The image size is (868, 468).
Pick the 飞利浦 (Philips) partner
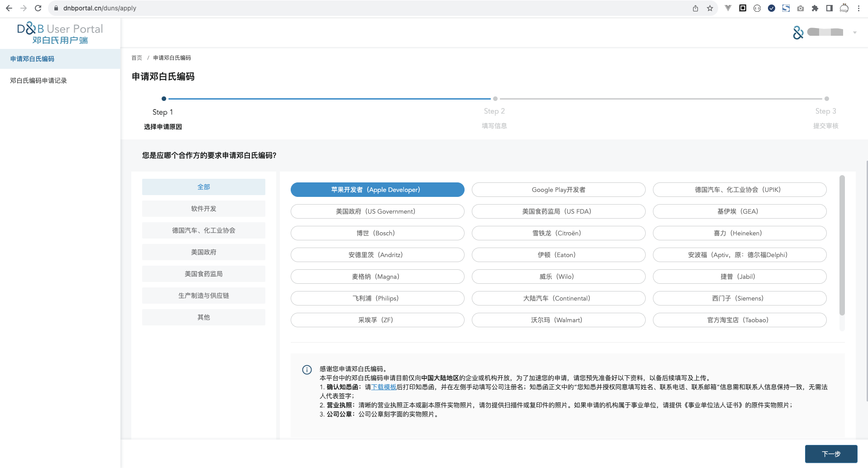378,298
